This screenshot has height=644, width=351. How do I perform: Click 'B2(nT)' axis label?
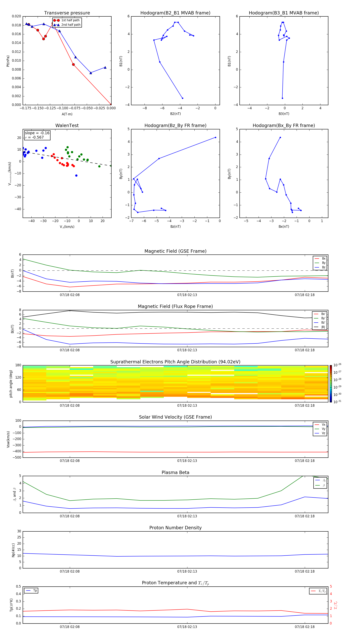click(175, 114)
